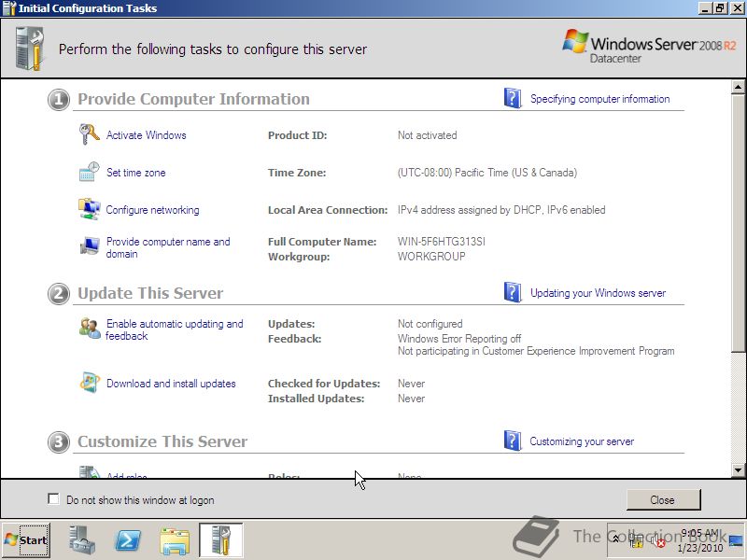This screenshot has height=560, width=747.
Task: Click the Set time zone clock icon
Action: [89, 172]
